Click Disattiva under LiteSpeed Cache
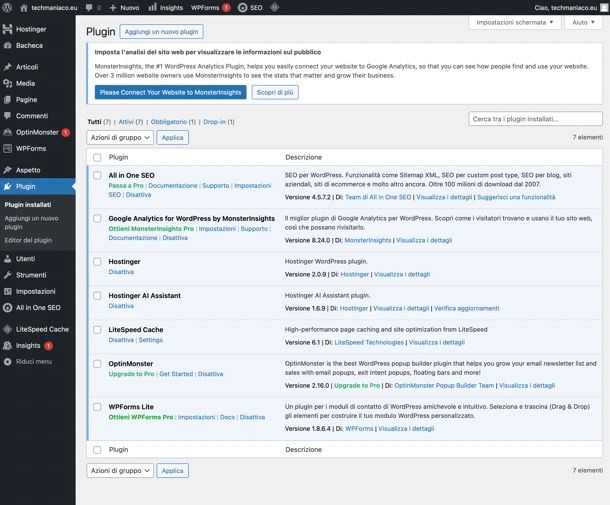 tap(121, 340)
